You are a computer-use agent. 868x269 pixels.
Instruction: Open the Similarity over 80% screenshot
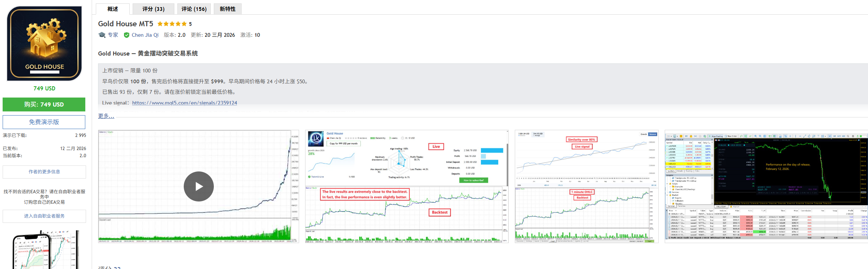tap(586, 186)
